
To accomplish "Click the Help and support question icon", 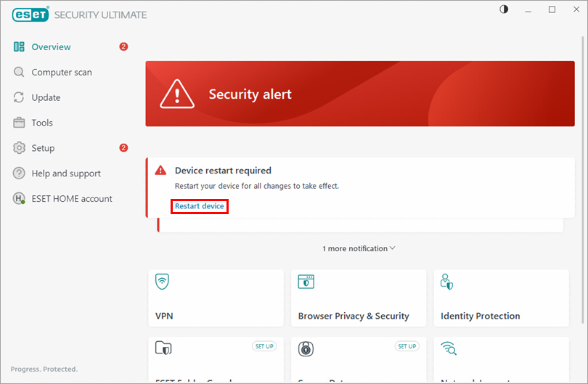I will pyautogui.click(x=19, y=173).
